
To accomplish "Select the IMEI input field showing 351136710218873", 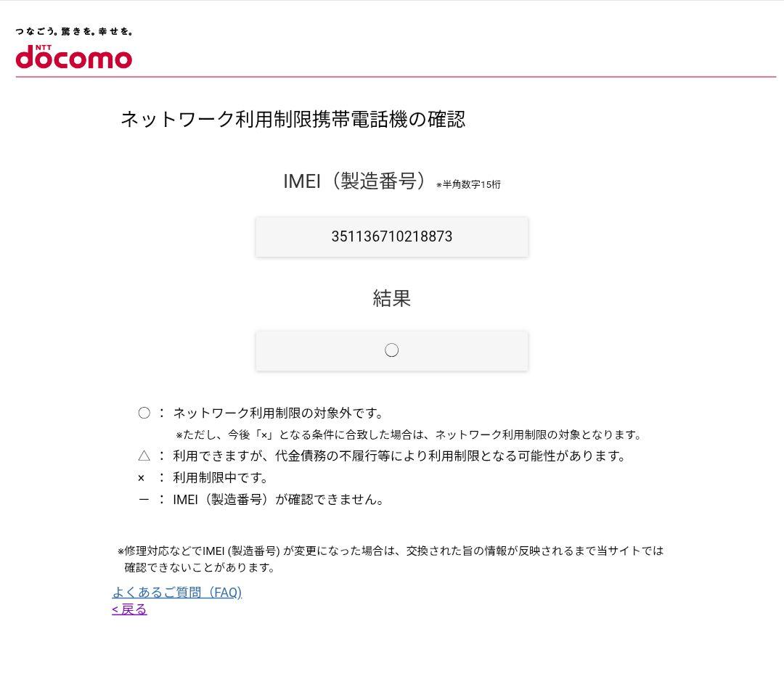I will [392, 236].
